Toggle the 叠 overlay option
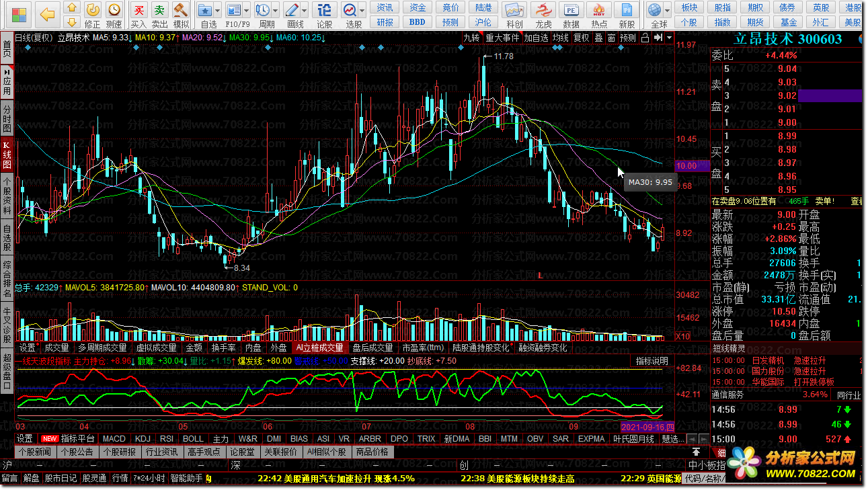Screen dimensions: 868x490 [x=598, y=38]
